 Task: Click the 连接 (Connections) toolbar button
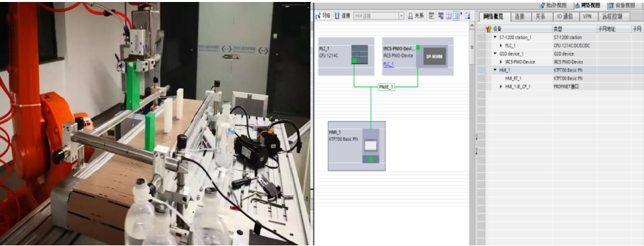[x=342, y=16]
